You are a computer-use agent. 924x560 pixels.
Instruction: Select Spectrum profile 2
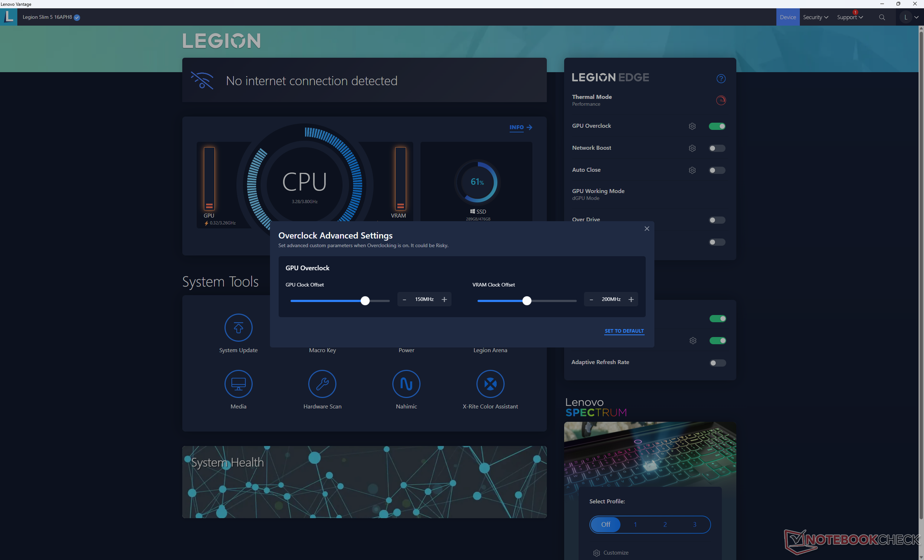pyautogui.click(x=665, y=524)
